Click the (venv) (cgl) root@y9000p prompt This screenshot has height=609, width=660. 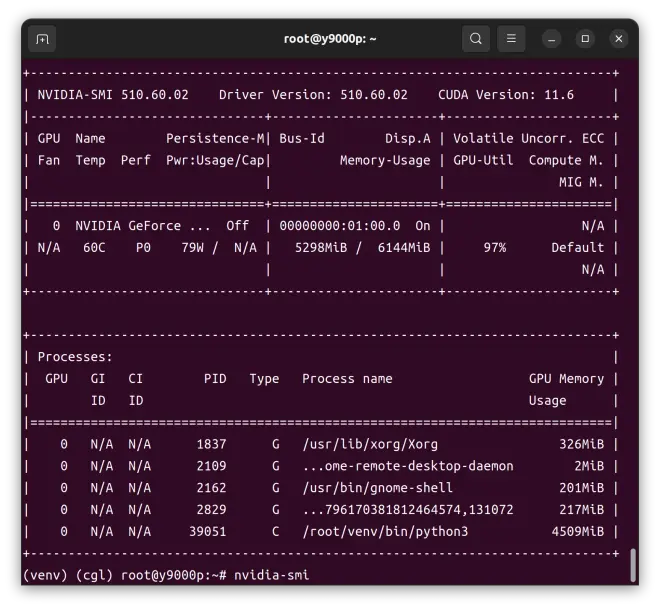125,575
